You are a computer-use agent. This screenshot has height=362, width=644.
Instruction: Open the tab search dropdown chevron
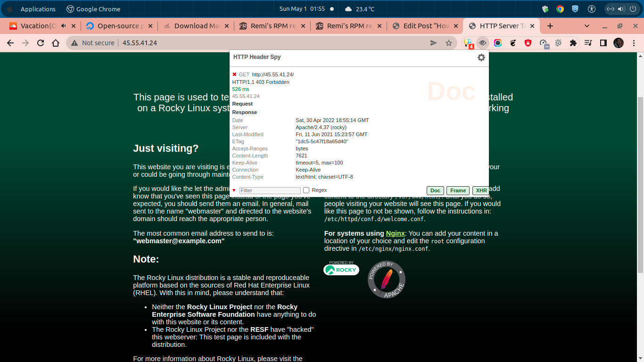coord(587,26)
